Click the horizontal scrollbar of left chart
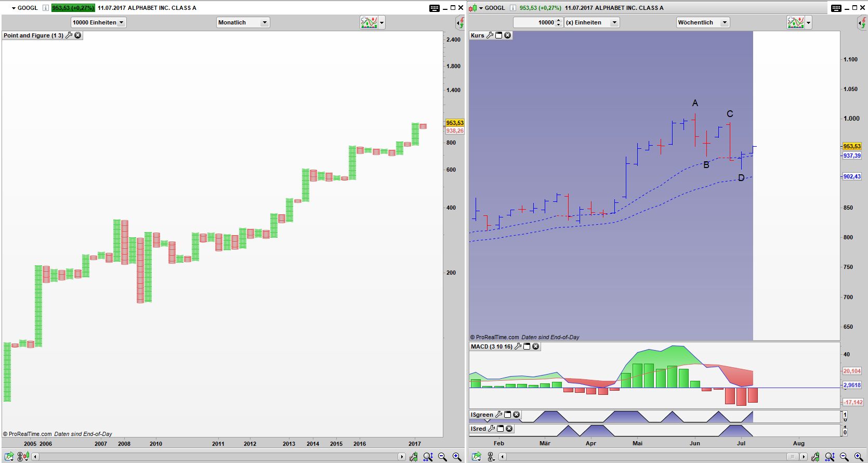868x463 pixels. [x=218, y=457]
